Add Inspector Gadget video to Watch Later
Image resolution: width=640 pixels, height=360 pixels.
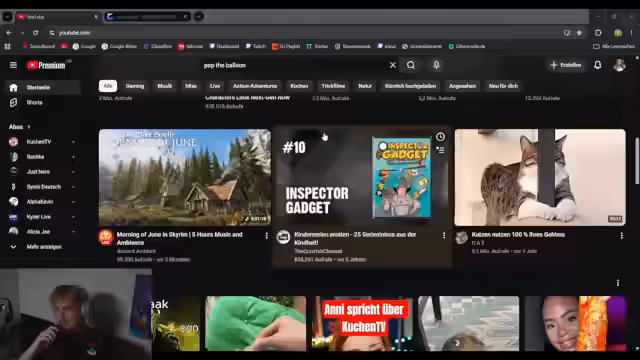pos(440,137)
